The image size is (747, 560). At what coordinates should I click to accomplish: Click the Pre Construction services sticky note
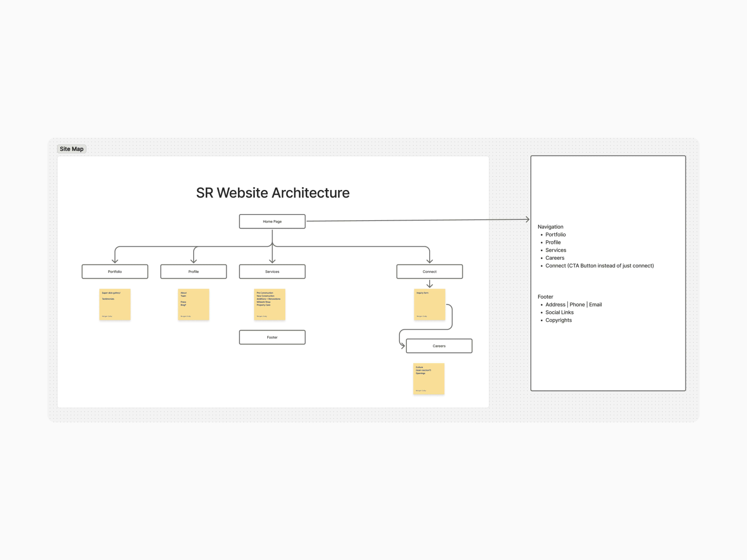point(269,304)
